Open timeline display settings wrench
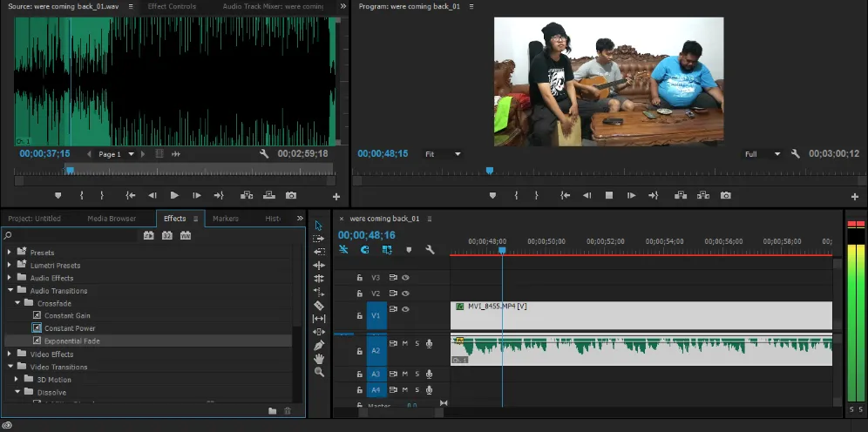The height and width of the screenshot is (432, 868). click(x=430, y=250)
